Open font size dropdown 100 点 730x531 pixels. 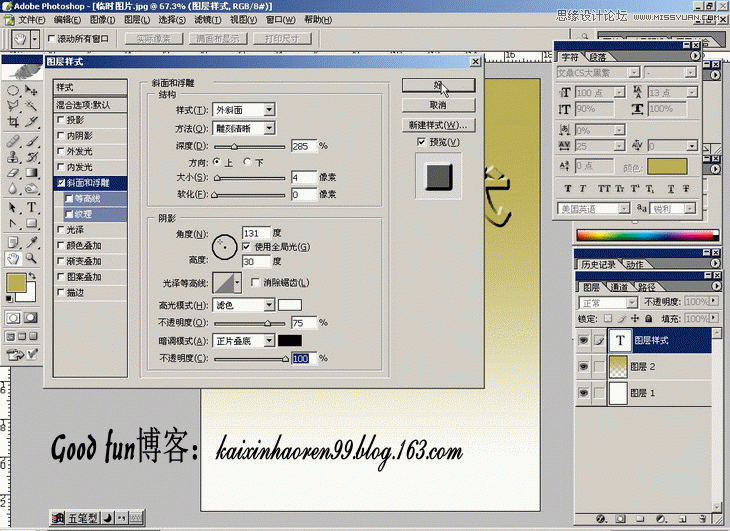(619, 92)
